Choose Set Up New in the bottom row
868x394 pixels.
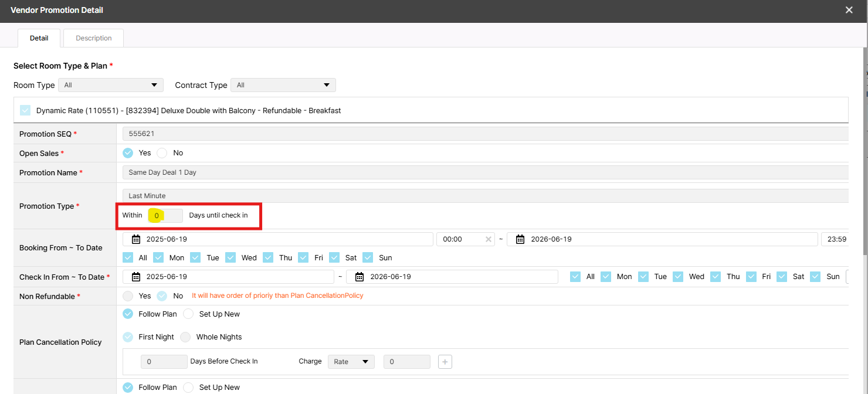click(x=188, y=388)
